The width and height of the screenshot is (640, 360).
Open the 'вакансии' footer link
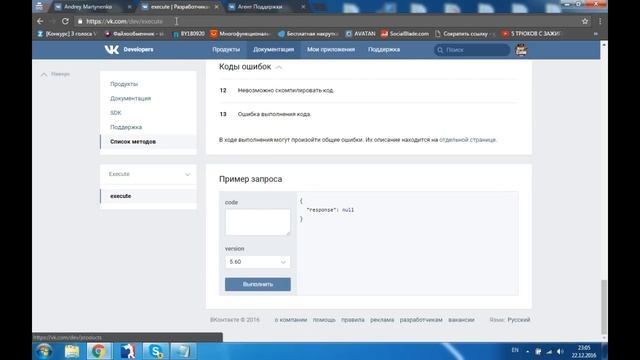[461, 320]
